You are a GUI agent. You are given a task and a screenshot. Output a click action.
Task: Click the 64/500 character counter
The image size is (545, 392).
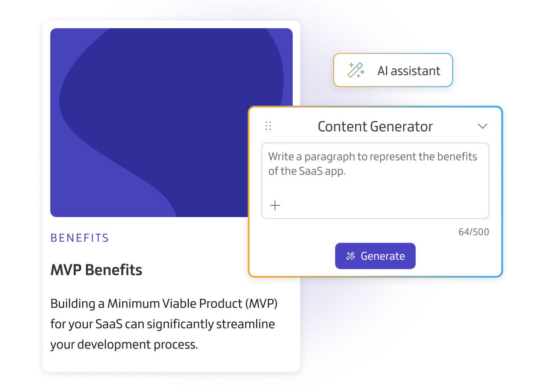click(474, 232)
